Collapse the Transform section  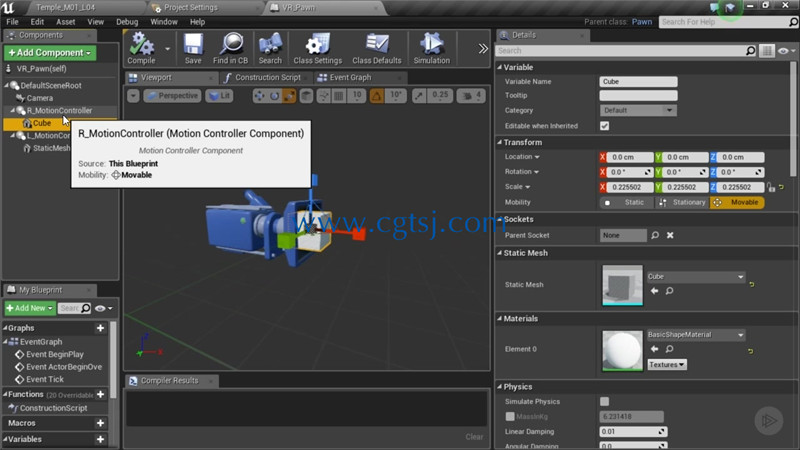pyautogui.click(x=499, y=142)
